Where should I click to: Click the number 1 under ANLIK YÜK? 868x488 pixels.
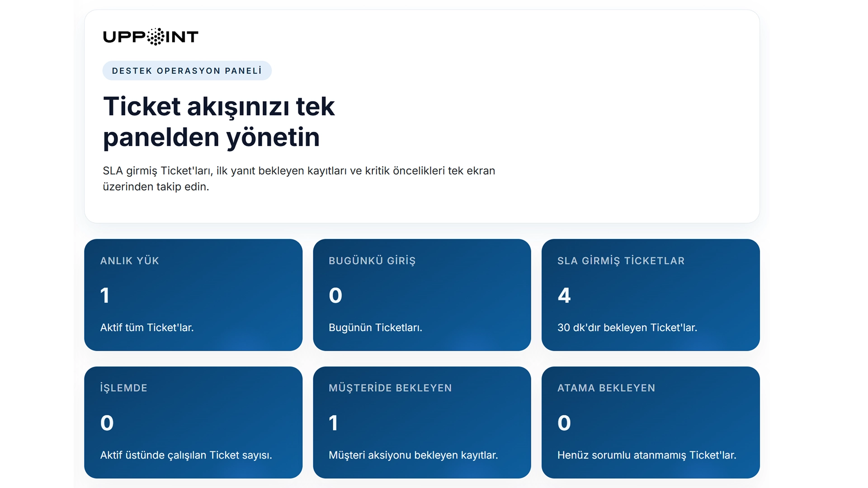pos(106,296)
